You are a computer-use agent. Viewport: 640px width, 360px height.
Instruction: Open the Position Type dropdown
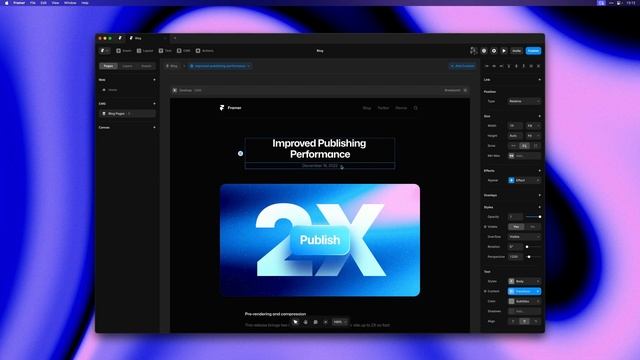(x=524, y=101)
